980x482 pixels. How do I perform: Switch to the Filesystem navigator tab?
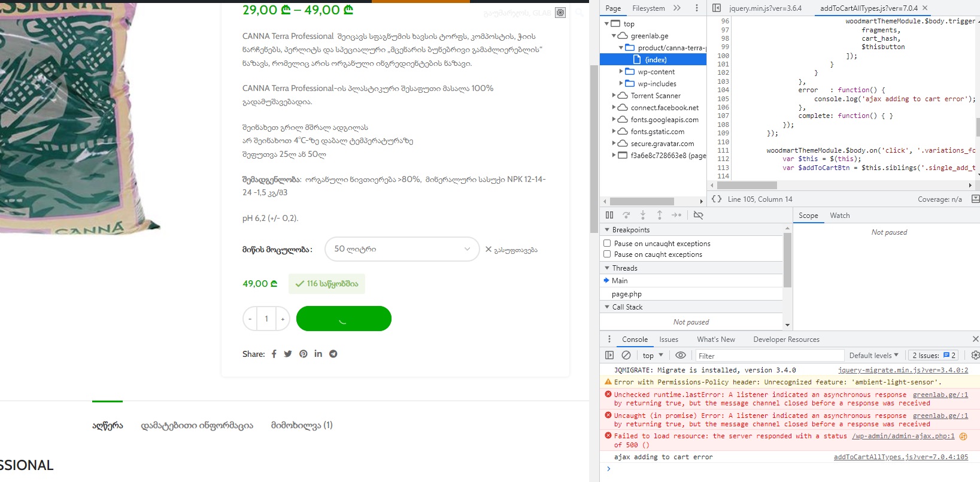point(648,8)
